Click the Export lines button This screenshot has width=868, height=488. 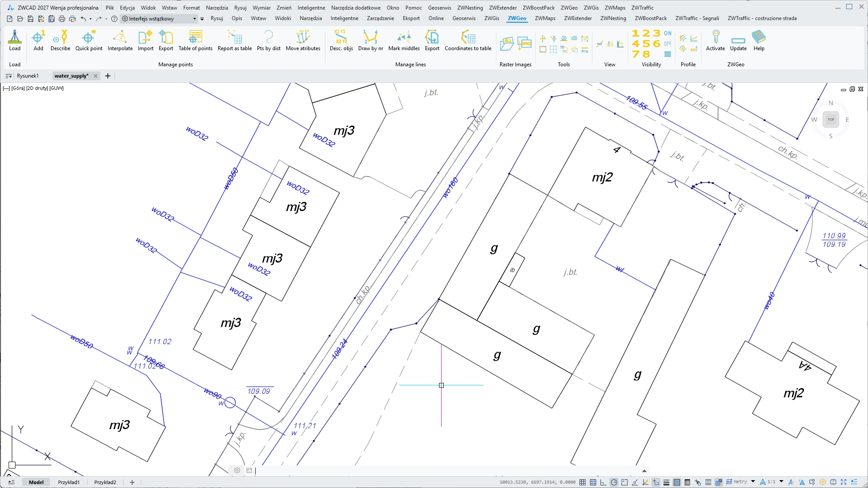tap(432, 41)
